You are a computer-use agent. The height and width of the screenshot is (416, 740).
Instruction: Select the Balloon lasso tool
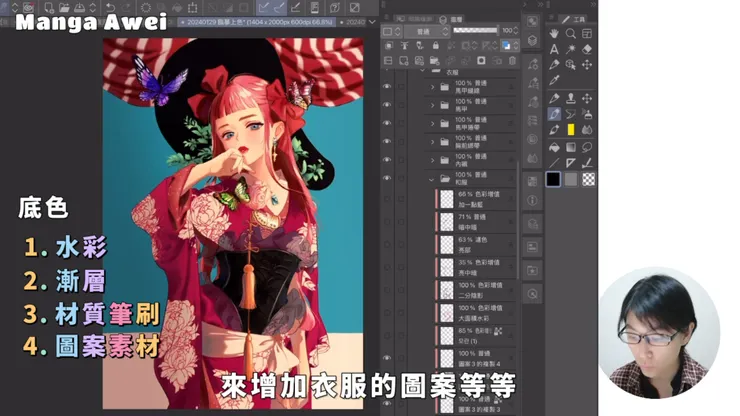[587, 147]
